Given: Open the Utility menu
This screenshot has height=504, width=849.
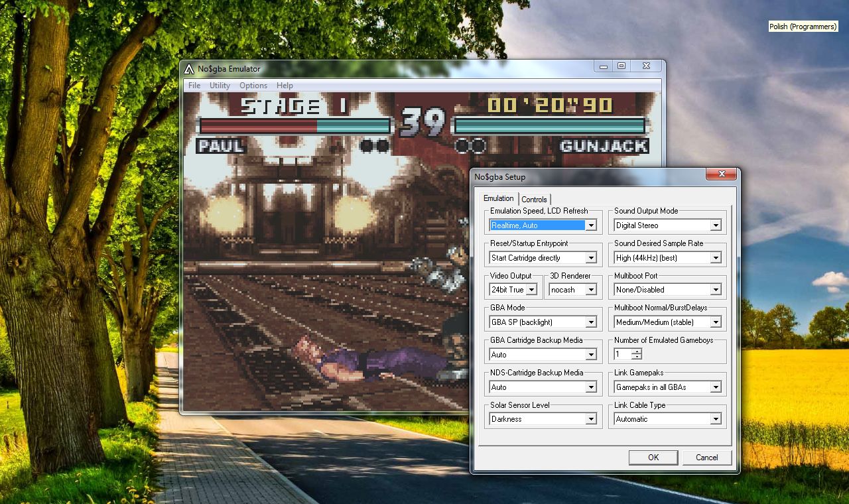Looking at the screenshot, I should click(x=220, y=86).
